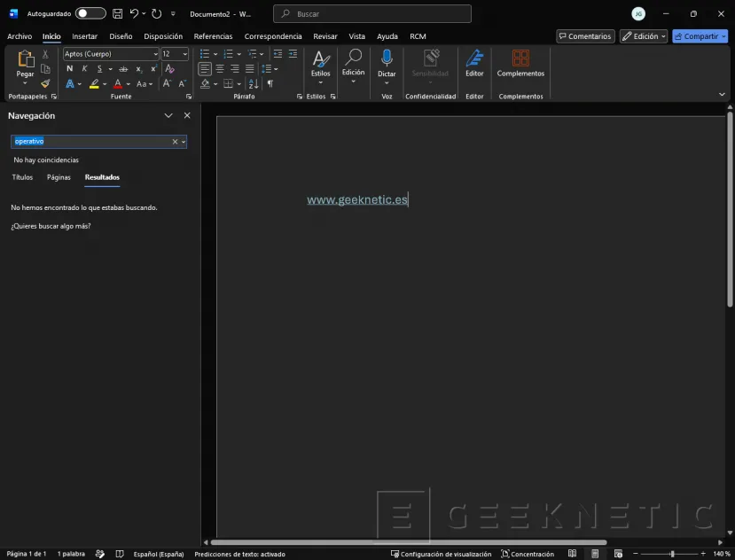Click the Compartir button

pos(700,36)
